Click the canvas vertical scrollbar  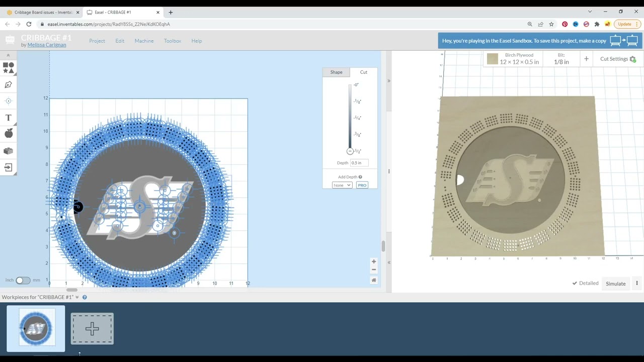383,246
